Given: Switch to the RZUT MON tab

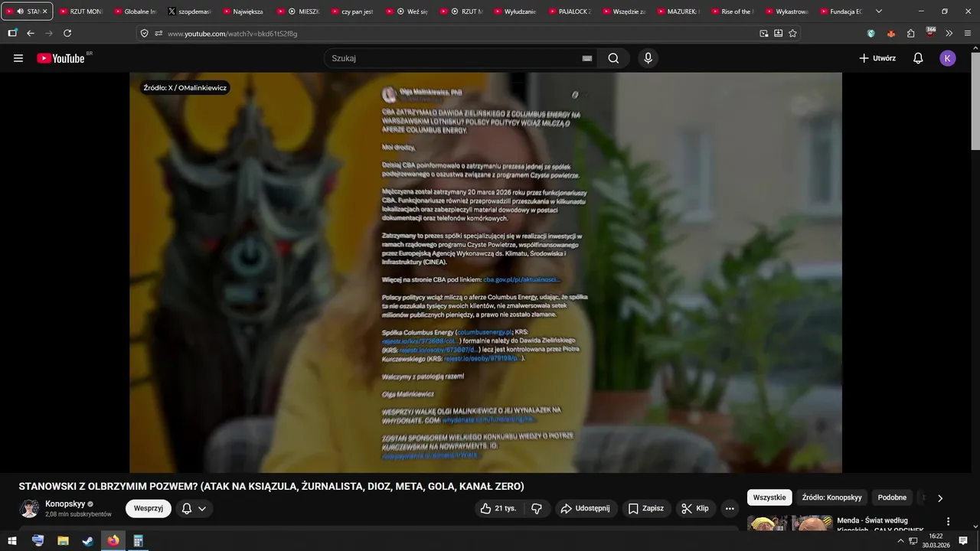Looking at the screenshot, I should pyautogui.click(x=80, y=11).
